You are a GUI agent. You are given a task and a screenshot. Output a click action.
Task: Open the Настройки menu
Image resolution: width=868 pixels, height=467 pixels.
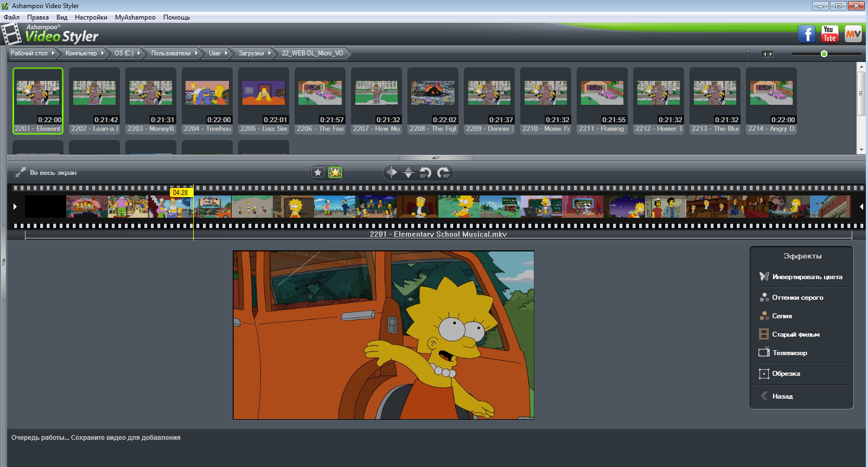click(x=91, y=17)
